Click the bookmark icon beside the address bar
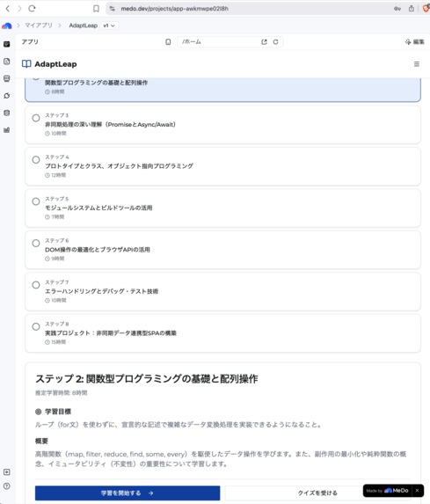Image resolution: width=430 pixels, height=504 pixels. (96, 9)
